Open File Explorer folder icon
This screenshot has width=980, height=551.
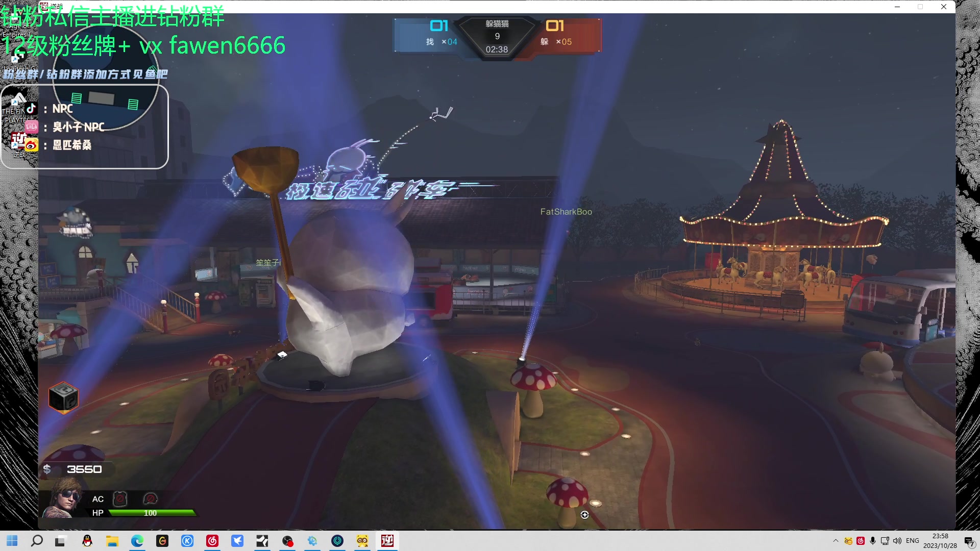[112, 541]
